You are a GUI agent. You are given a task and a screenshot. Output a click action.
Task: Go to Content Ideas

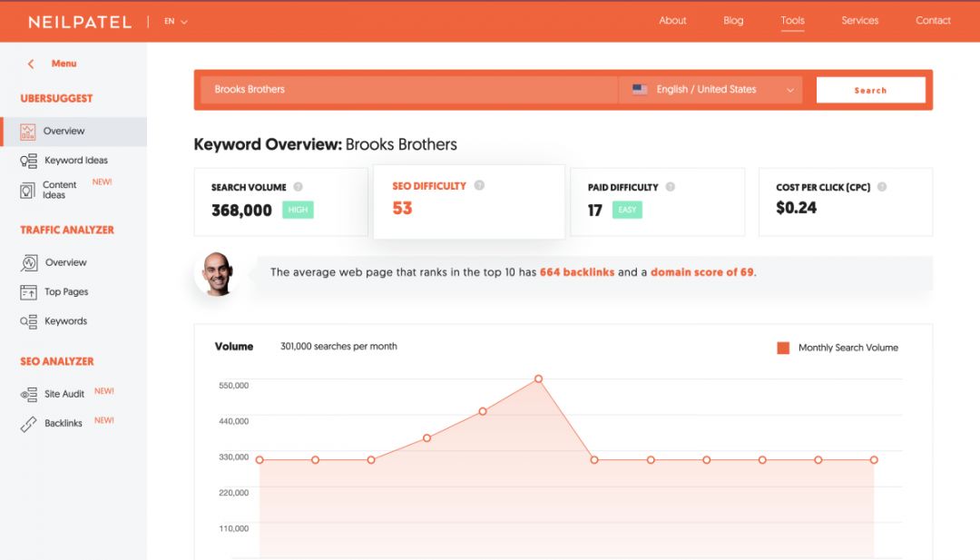click(59, 190)
